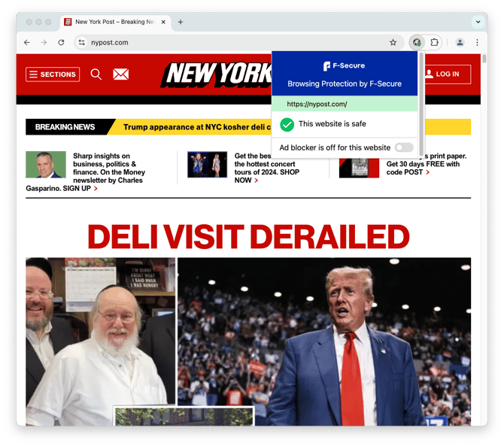Open a new tab with plus button
The height and width of the screenshot is (446, 504).
pos(181,22)
